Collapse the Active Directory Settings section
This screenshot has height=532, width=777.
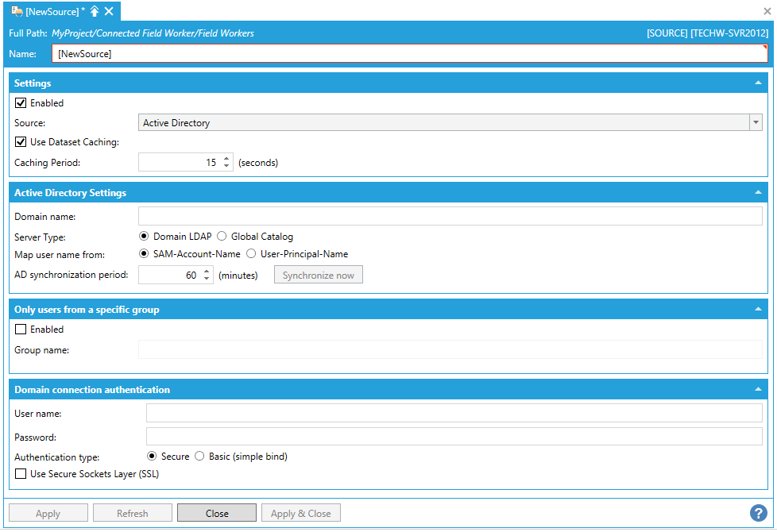(758, 192)
